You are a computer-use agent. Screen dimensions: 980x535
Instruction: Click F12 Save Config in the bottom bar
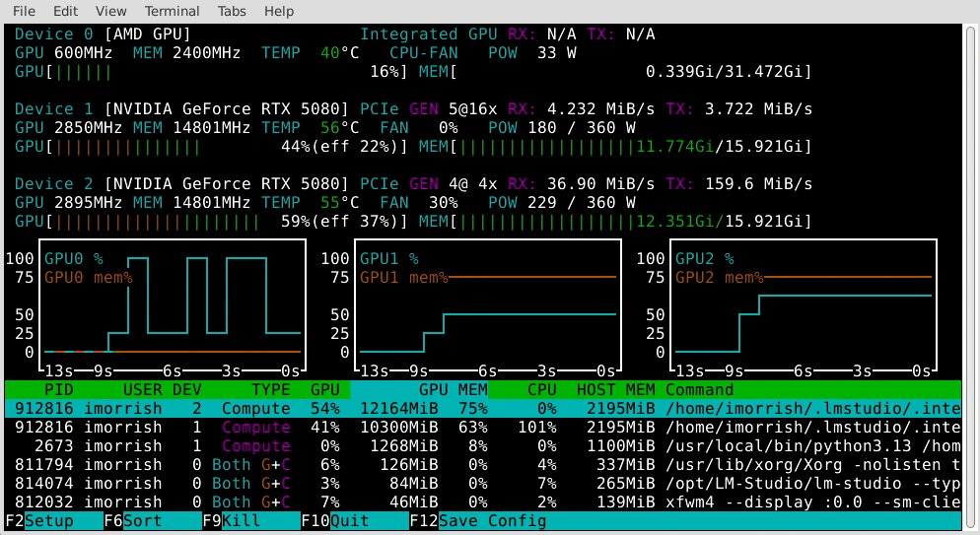pyautogui.click(x=478, y=520)
